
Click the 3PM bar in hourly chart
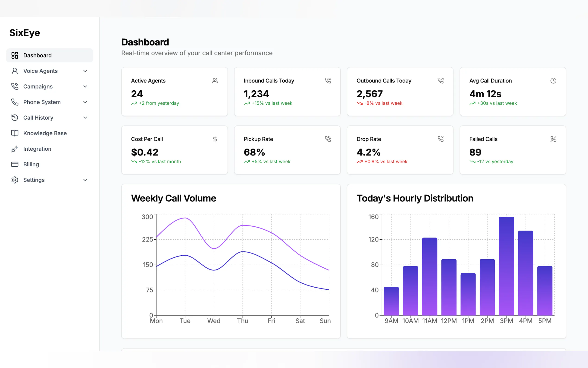(x=506, y=266)
